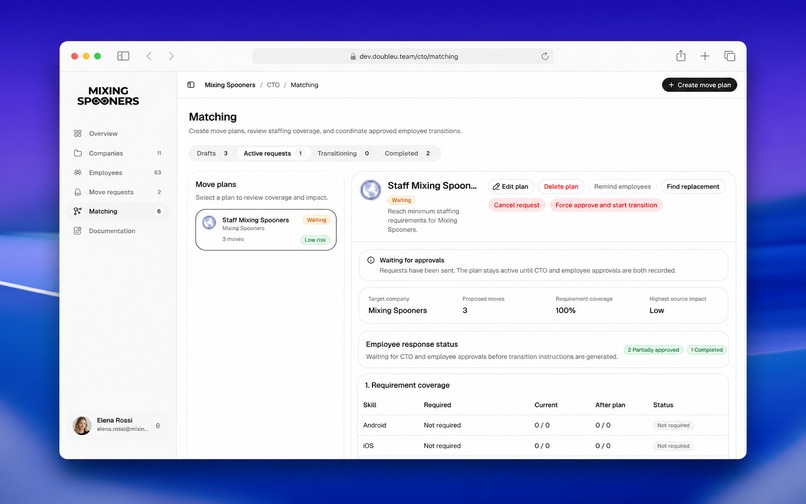
Task: Click Remind employees button
Action: point(622,187)
